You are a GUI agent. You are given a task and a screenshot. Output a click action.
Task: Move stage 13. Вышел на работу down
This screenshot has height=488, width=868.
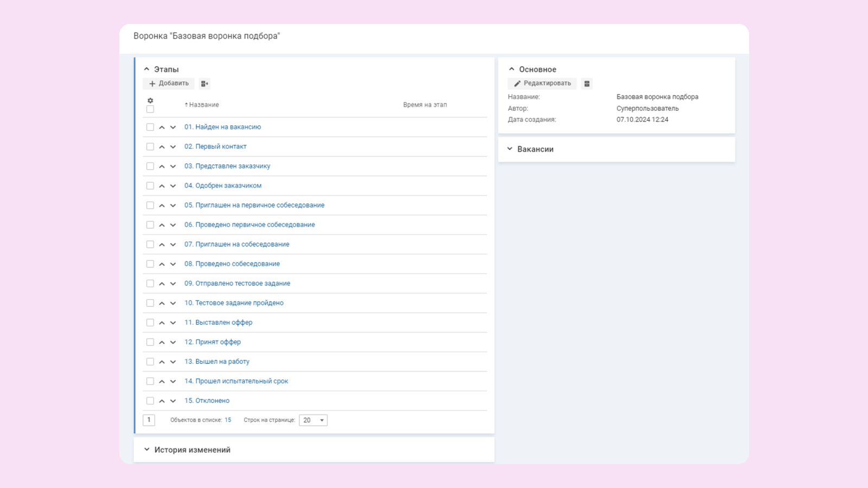[173, 362]
